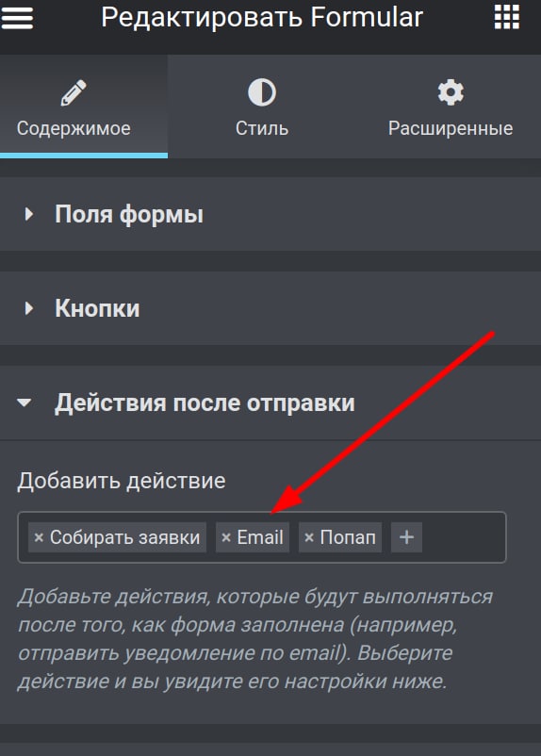Add a new action with plus button
The height and width of the screenshot is (756, 541).
[406, 537]
